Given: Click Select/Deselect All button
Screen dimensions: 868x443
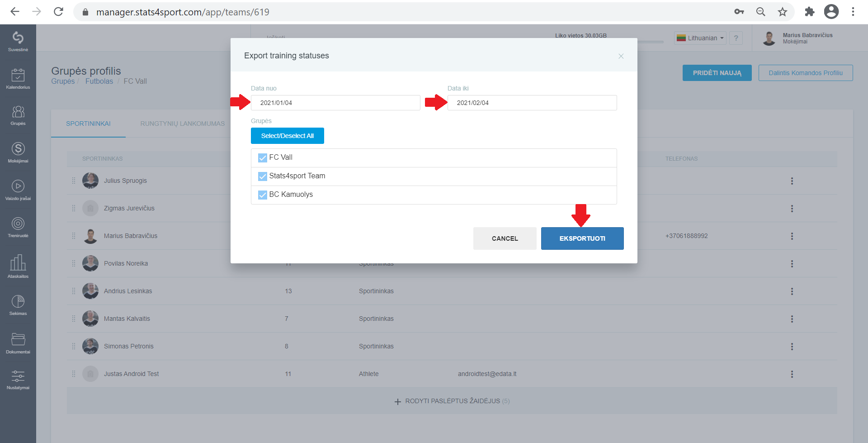Looking at the screenshot, I should [x=288, y=136].
